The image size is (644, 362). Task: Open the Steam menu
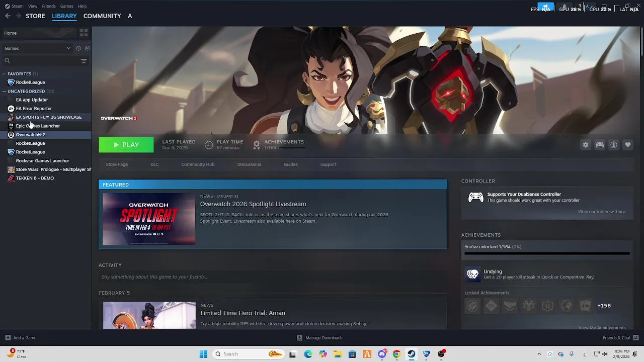point(18,6)
